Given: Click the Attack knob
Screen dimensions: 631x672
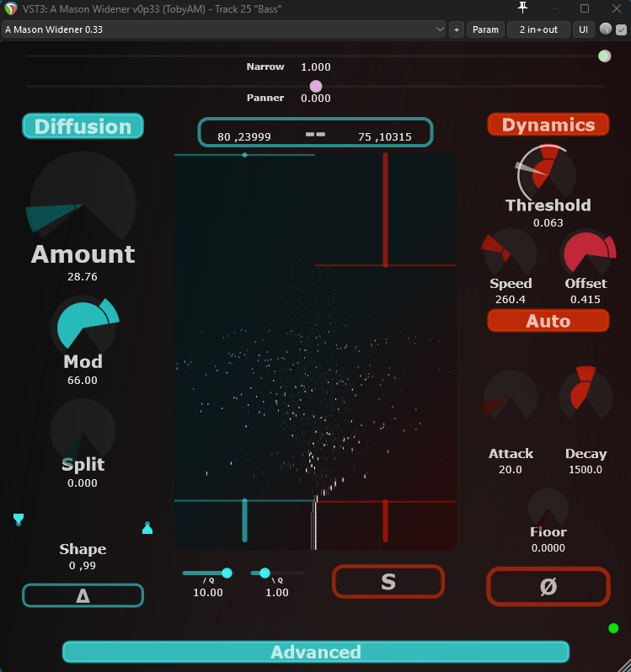Looking at the screenshot, I should (x=510, y=396).
